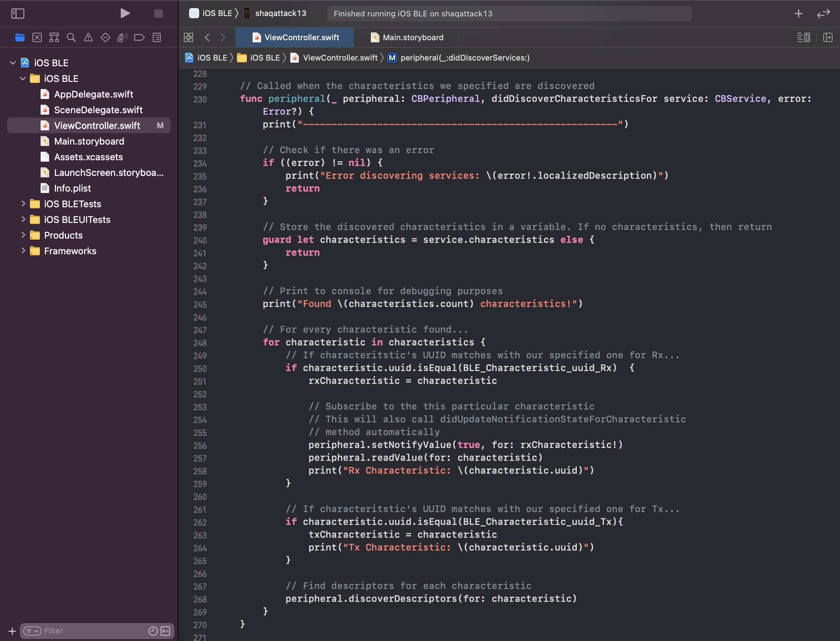Open Main.storyboard in navigator

(x=89, y=141)
